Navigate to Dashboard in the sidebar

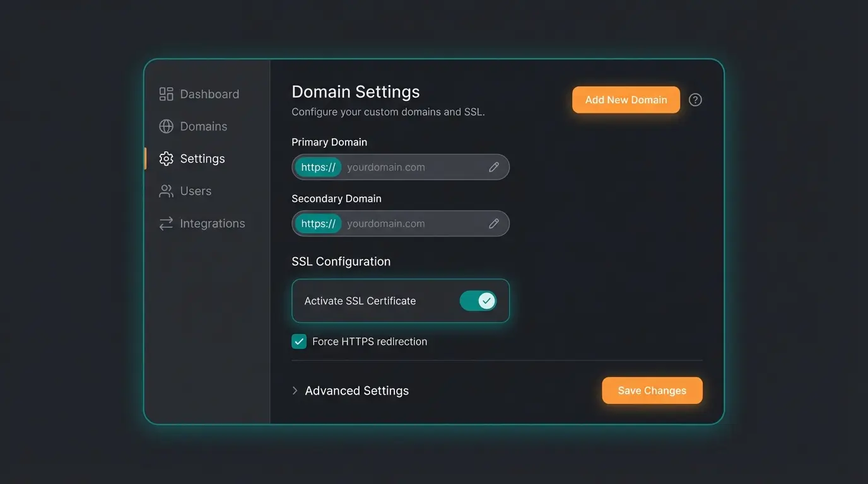pos(209,93)
